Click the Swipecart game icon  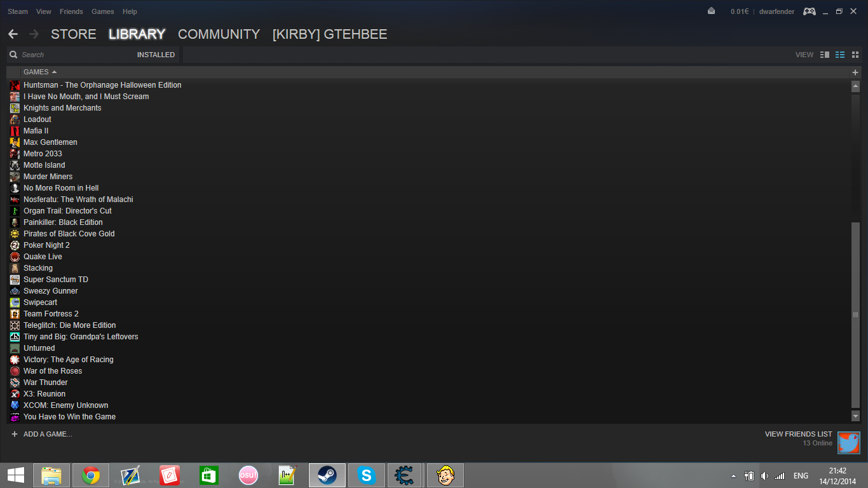[x=15, y=302]
